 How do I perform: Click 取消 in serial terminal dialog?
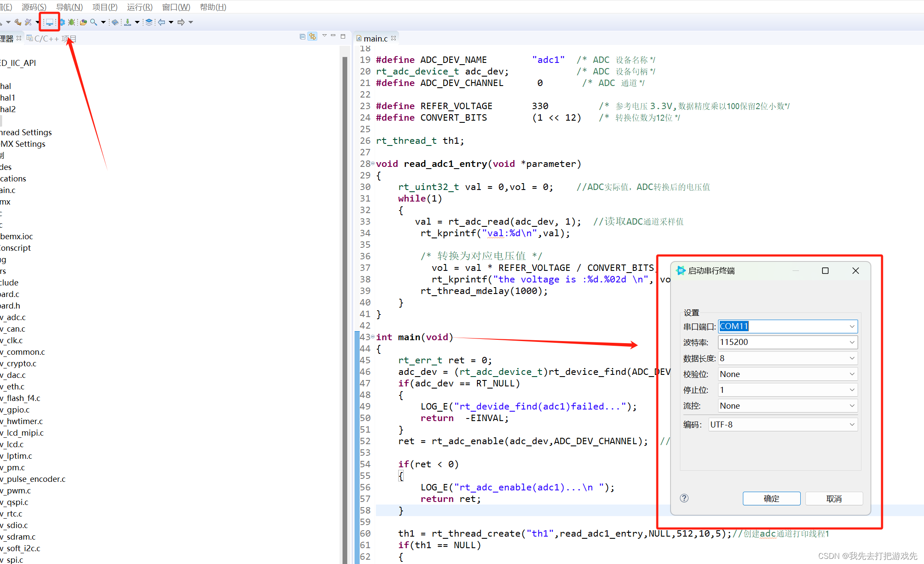point(834,499)
